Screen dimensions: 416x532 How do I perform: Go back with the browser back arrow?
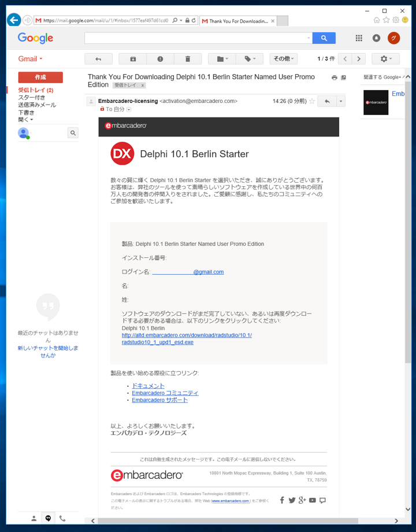tap(14, 20)
